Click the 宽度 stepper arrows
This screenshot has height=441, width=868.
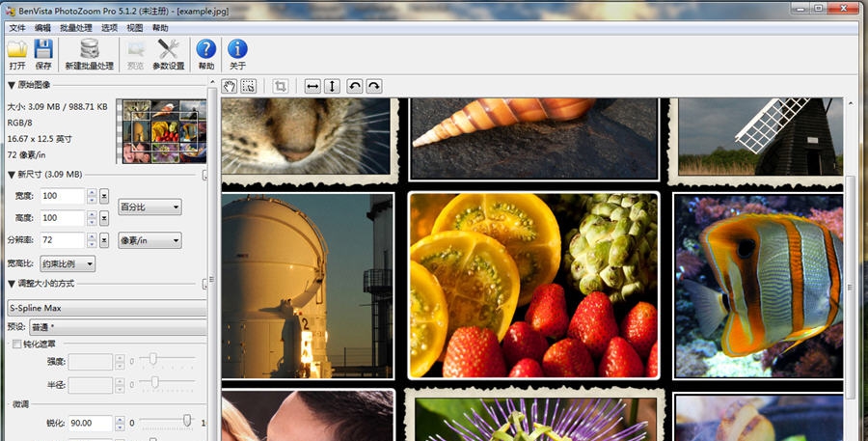92,196
